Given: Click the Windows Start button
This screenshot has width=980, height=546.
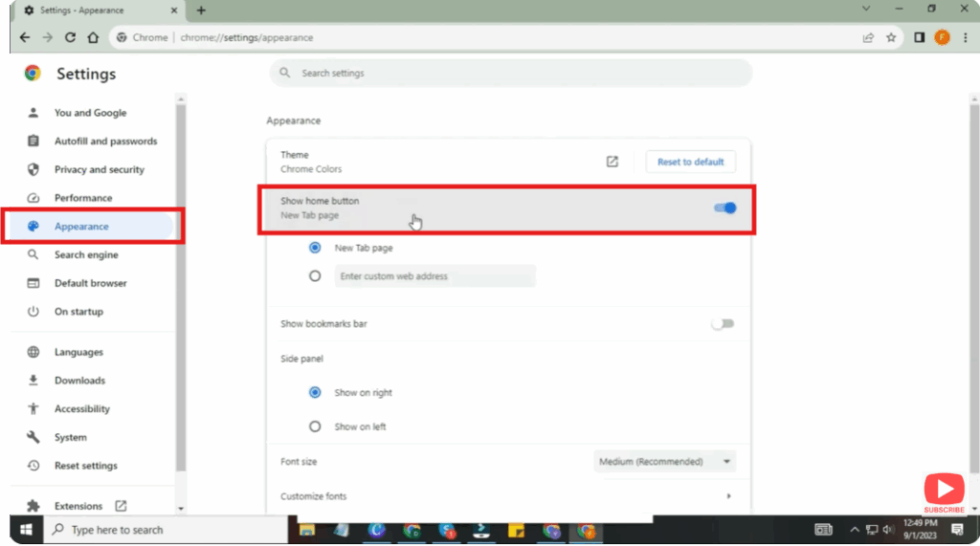Looking at the screenshot, I should [x=27, y=530].
